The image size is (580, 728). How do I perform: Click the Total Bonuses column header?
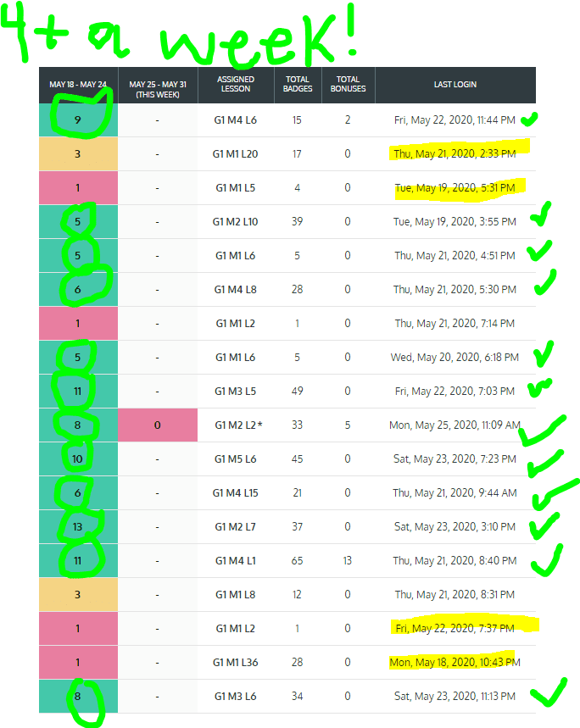click(x=348, y=85)
